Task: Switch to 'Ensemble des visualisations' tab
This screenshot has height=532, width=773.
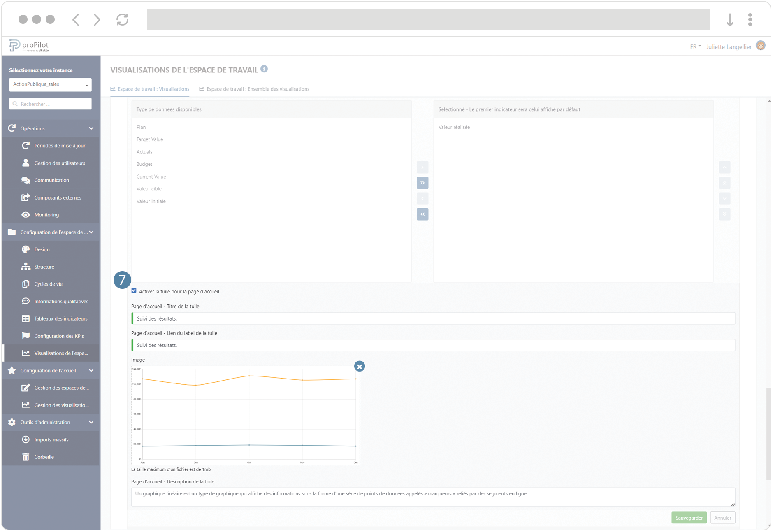Action: click(x=258, y=89)
